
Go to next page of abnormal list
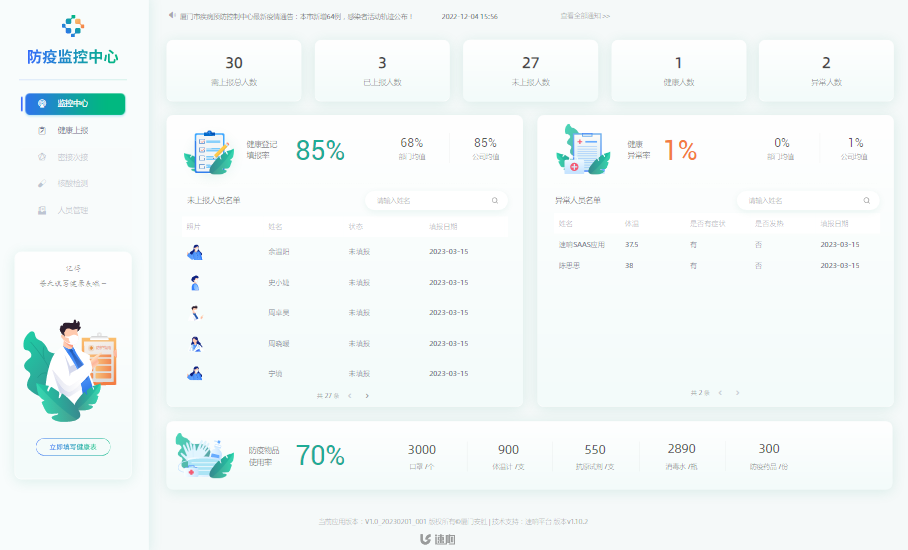738,393
